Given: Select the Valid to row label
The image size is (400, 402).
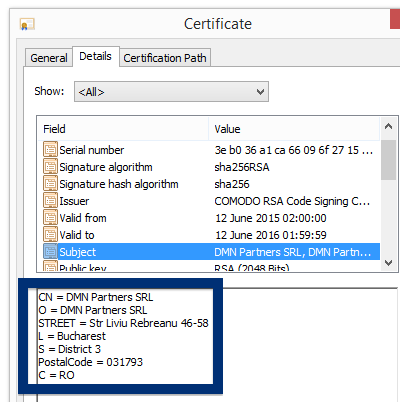Looking at the screenshot, I should click(x=77, y=235).
